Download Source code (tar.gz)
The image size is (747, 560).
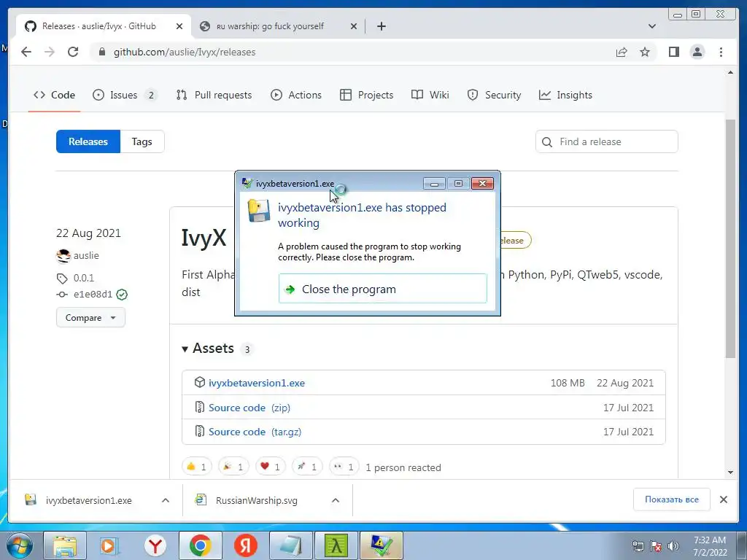click(x=255, y=432)
